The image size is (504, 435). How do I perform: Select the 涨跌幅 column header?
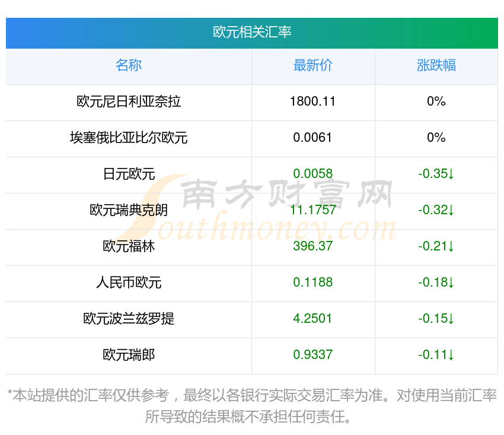point(436,65)
